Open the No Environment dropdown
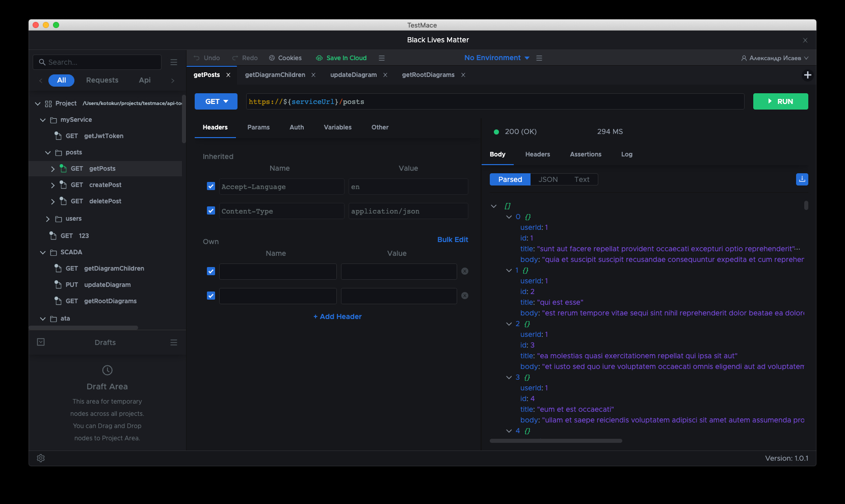Viewport: 845px width, 504px height. pyautogui.click(x=496, y=58)
